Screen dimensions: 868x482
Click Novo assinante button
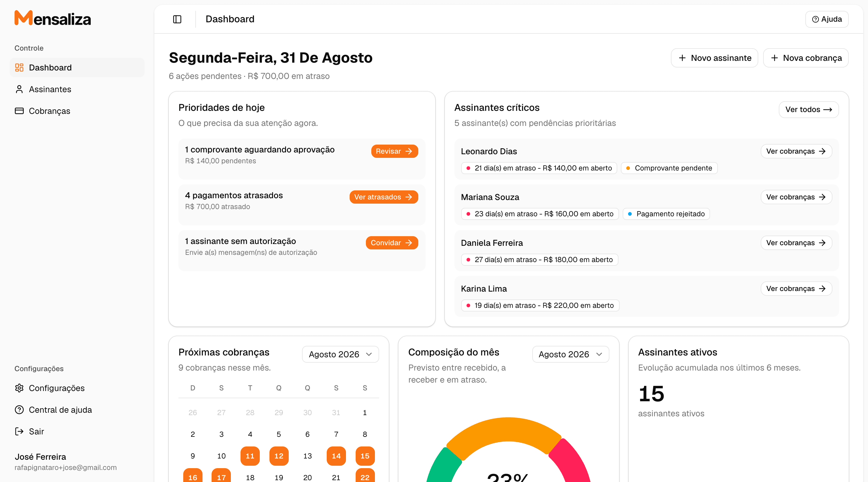pos(714,58)
